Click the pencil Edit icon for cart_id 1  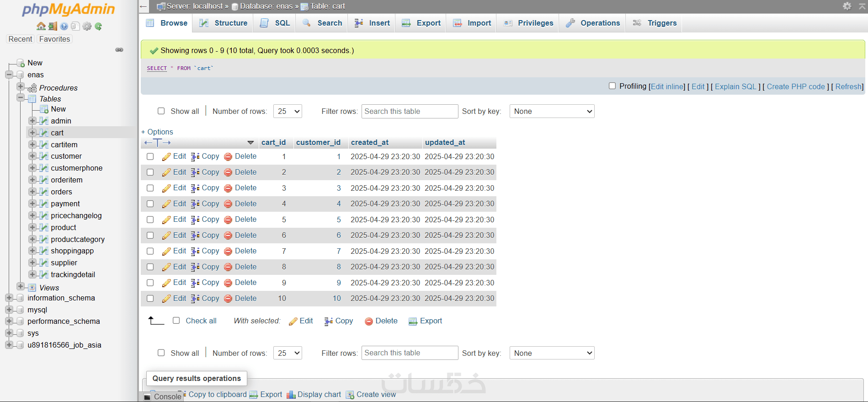click(166, 156)
